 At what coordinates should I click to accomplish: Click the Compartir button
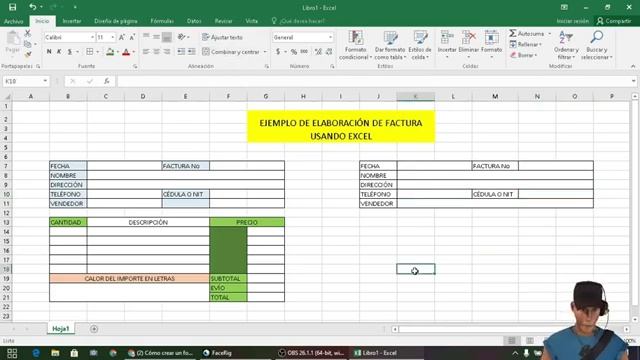[x=614, y=21]
